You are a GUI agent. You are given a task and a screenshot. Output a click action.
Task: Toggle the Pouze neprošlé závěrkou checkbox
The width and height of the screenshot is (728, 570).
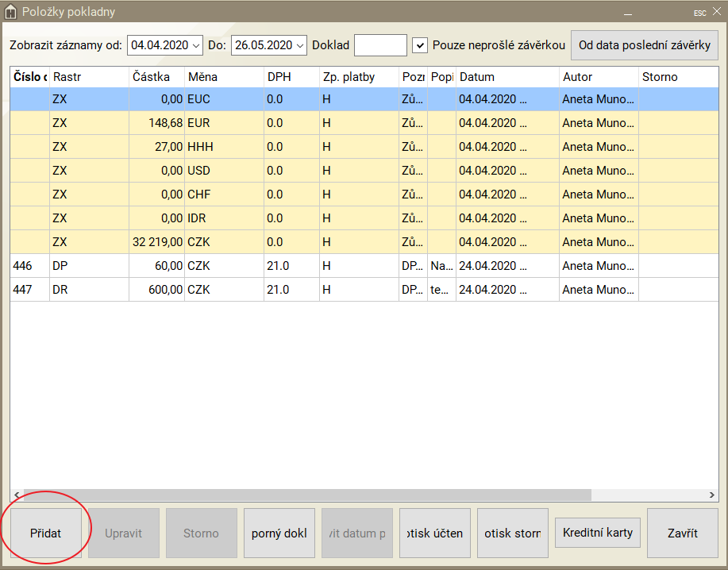421,45
